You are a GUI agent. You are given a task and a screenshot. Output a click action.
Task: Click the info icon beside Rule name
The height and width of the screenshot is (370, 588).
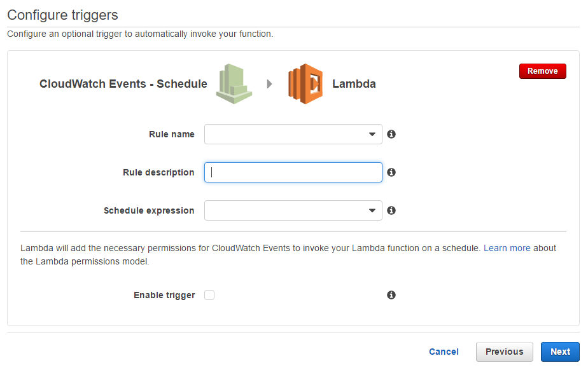[x=391, y=134]
